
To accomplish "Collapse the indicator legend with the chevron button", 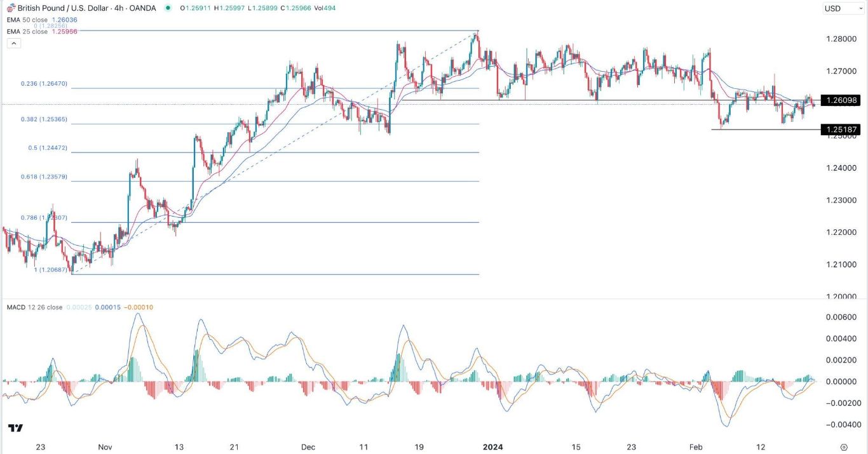I will [14, 43].
